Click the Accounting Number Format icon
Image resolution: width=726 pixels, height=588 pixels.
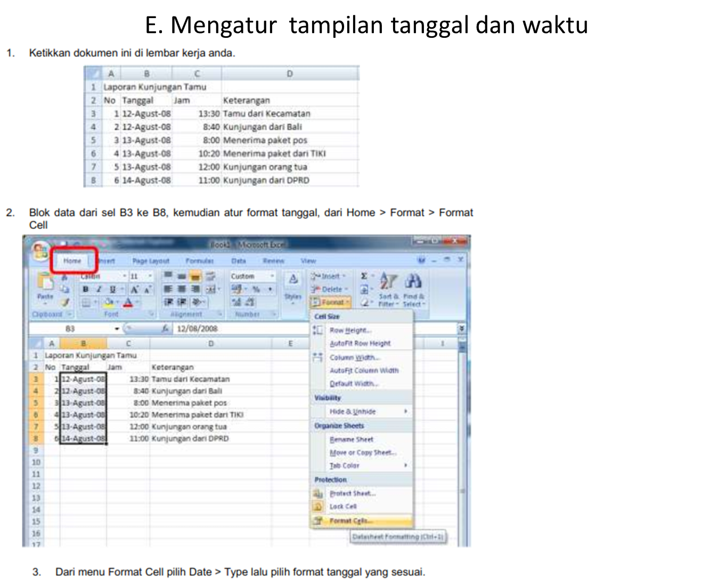tap(236, 289)
